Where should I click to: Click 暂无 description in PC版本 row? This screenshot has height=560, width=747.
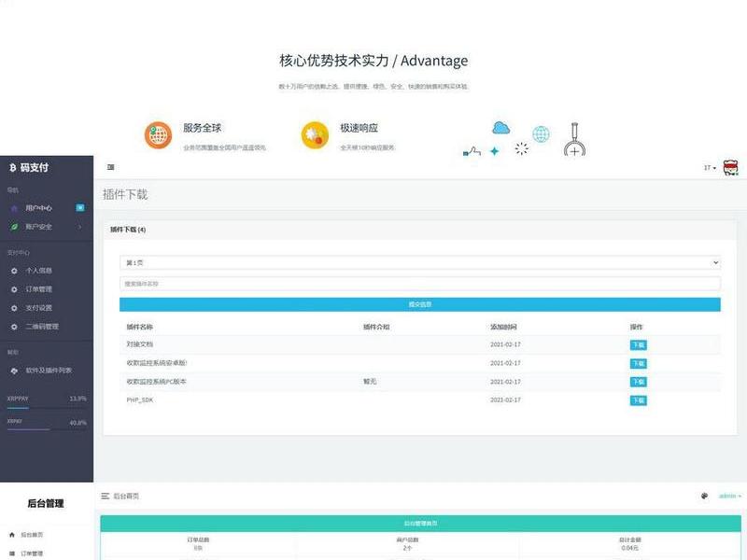[370, 382]
